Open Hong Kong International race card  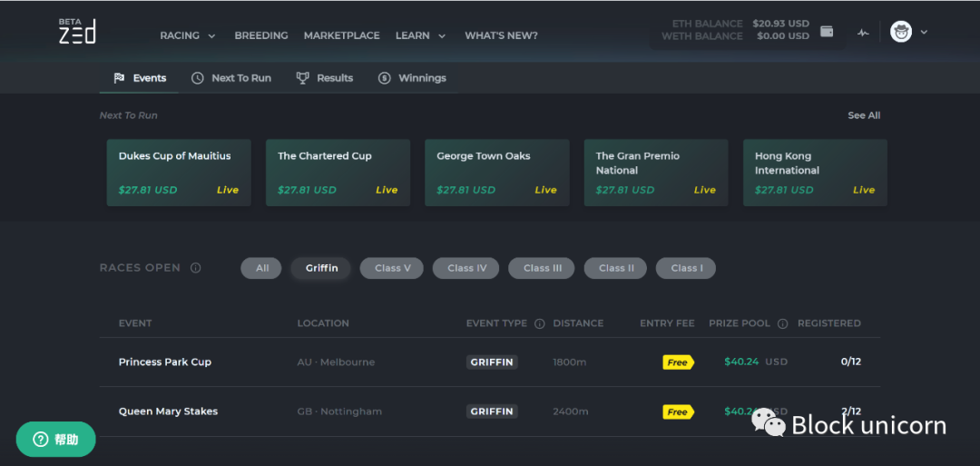[815, 173]
